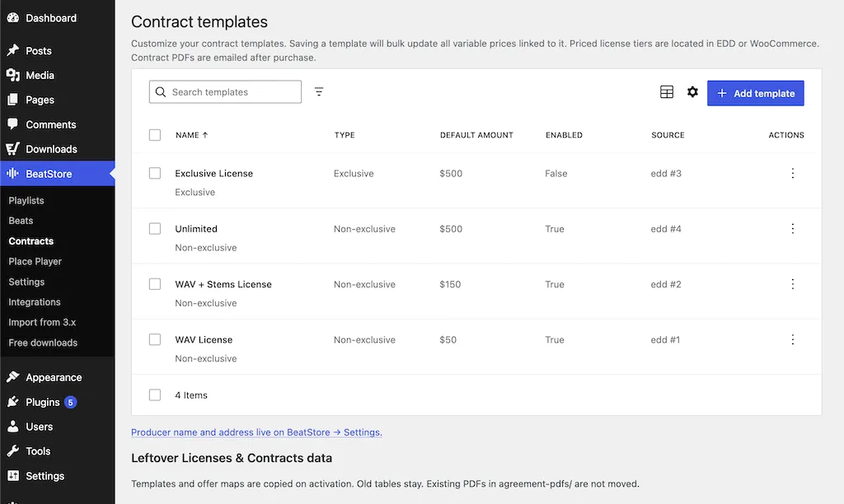Click the plugins update count badge
Viewport: 844px width, 504px height.
(x=71, y=402)
